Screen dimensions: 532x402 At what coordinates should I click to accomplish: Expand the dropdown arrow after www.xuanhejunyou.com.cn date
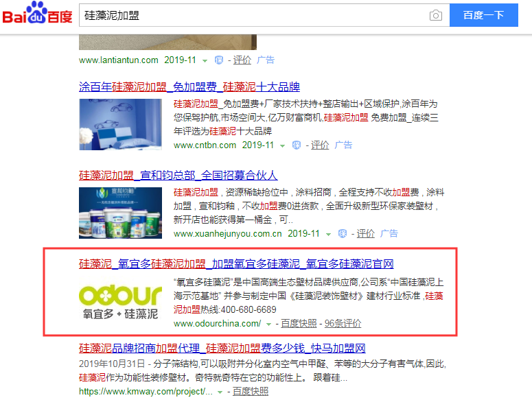click(x=328, y=235)
